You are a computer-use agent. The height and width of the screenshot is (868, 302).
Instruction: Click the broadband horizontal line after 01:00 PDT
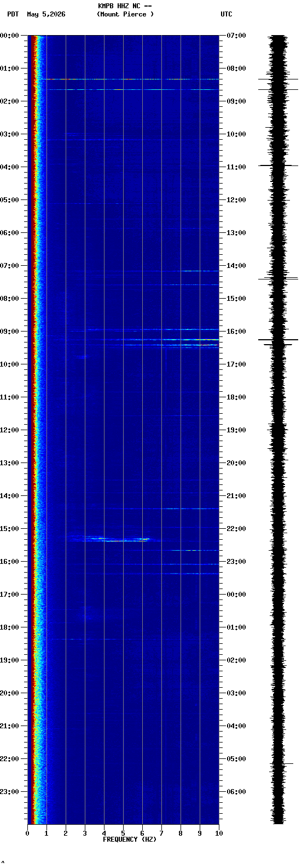click(x=130, y=79)
